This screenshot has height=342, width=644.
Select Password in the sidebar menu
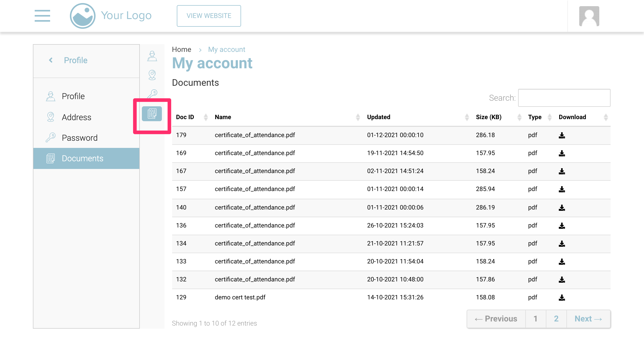pyautogui.click(x=79, y=138)
